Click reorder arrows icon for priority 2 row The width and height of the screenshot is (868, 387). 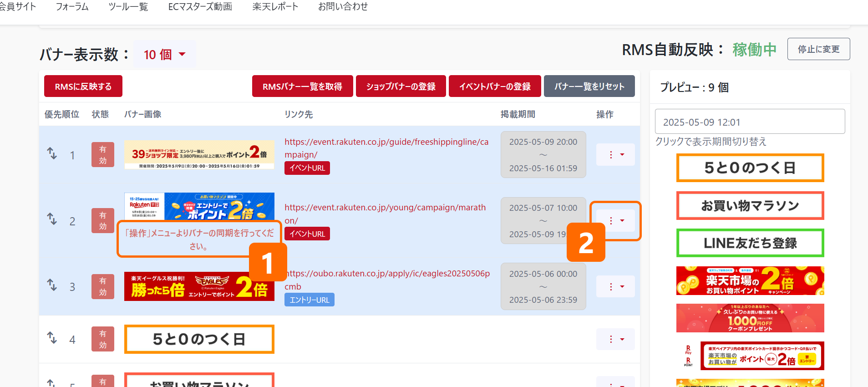(52, 219)
